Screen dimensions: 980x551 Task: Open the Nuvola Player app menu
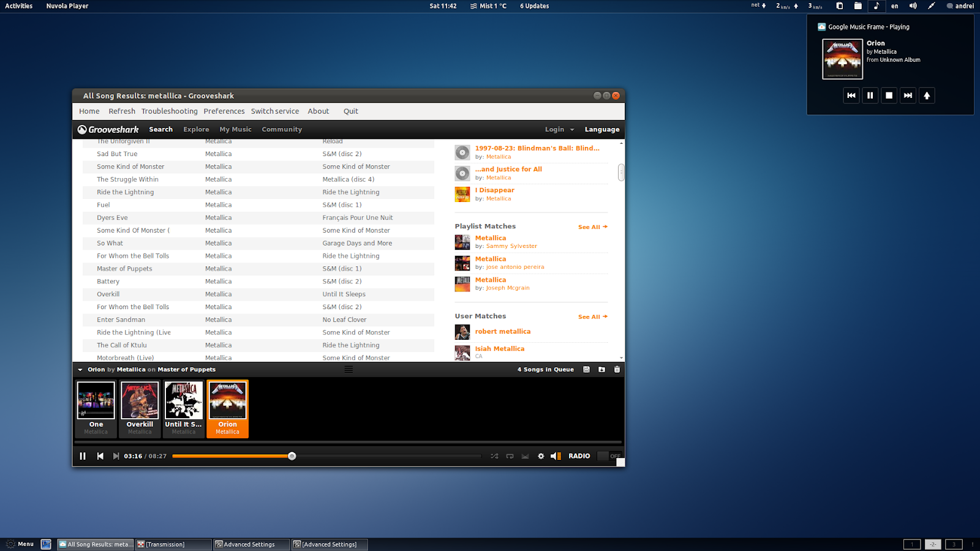[67, 6]
